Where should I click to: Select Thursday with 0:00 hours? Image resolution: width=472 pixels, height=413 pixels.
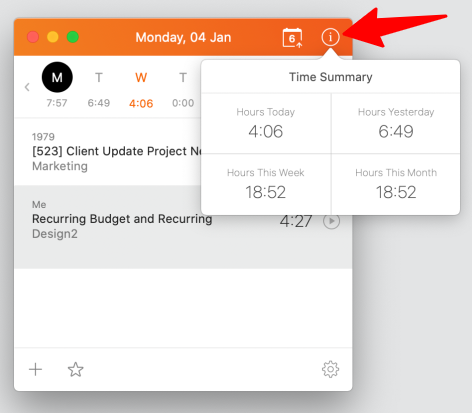click(183, 89)
